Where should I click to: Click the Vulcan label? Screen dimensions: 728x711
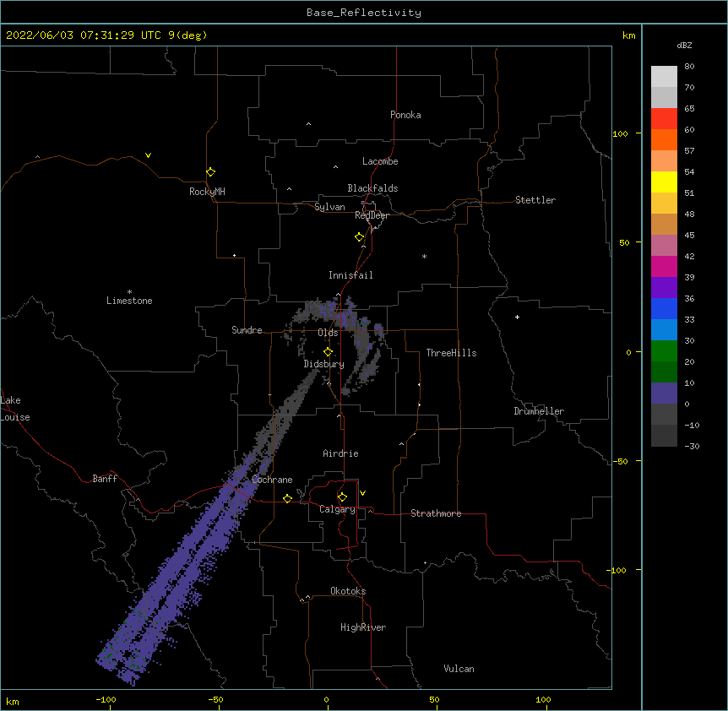click(x=459, y=669)
